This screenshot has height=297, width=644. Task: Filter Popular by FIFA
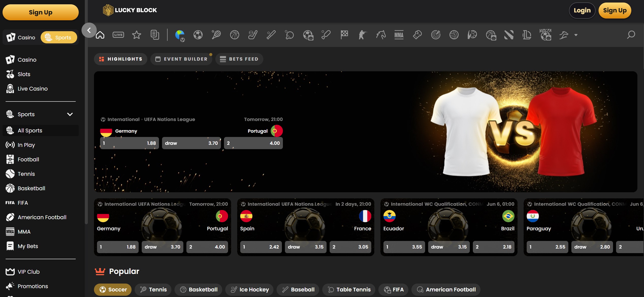pos(393,290)
